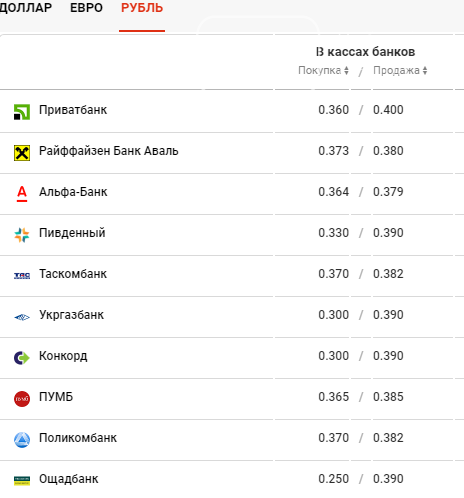The width and height of the screenshot is (464, 498).
Task: Open the Райффайзен Банк Аваль link
Action: point(109,151)
